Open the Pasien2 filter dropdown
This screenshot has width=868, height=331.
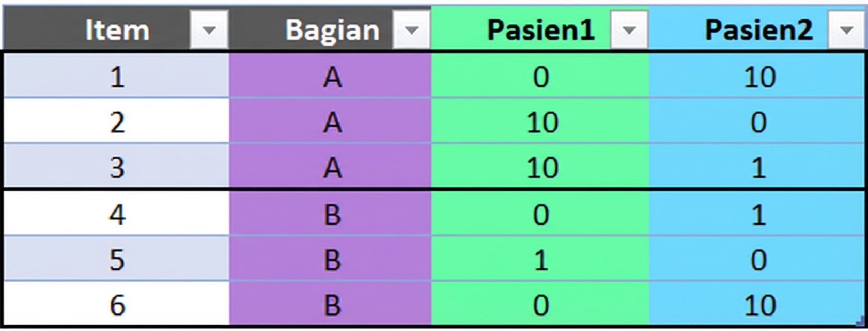[x=845, y=28]
